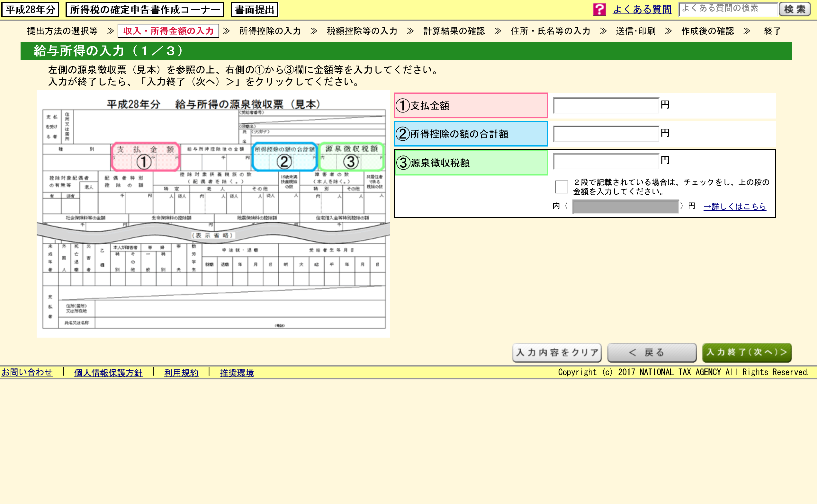Click the pink question mark help icon
Screen dimensions: 817x504
pos(599,9)
